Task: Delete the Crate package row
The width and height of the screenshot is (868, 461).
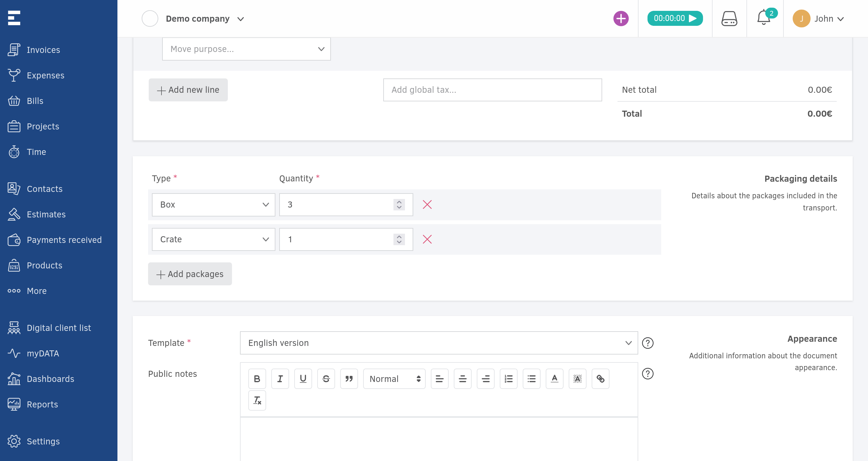Action: pos(427,239)
